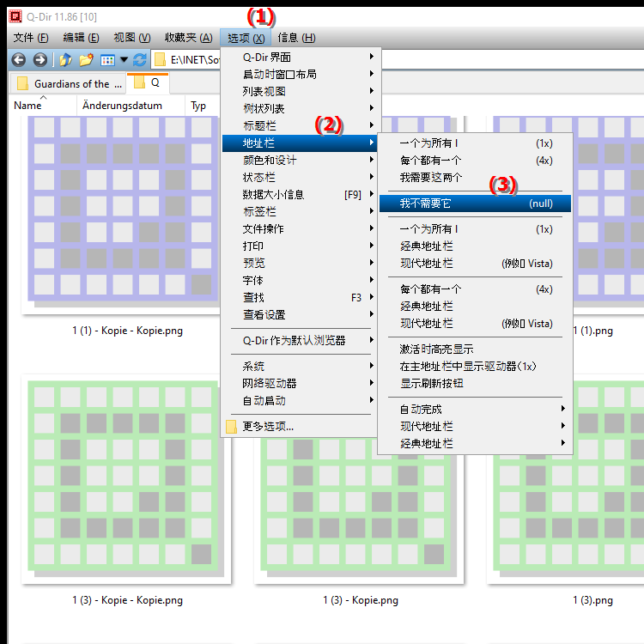Open view mode dropdown arrow in toolbar
The width and height of the screenshot is (644, 644).
124,60
